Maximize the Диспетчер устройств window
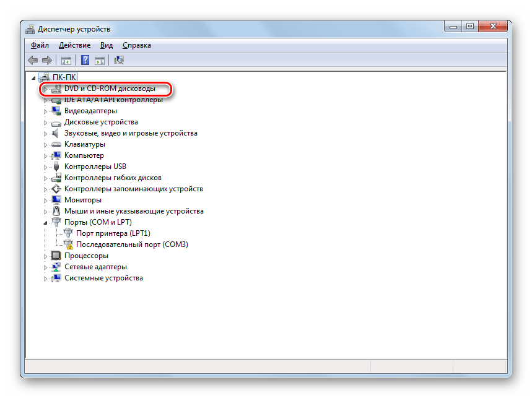 click(470, 27)
